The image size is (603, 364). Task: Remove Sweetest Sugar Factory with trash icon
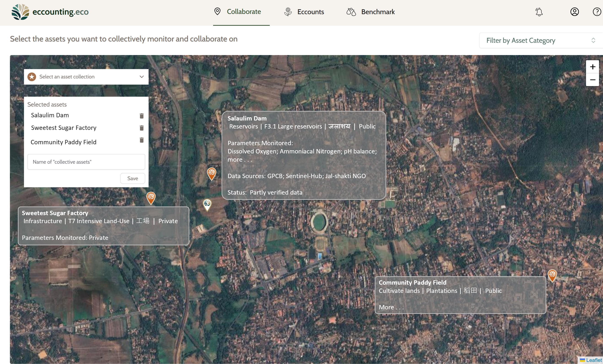point(142,128)
